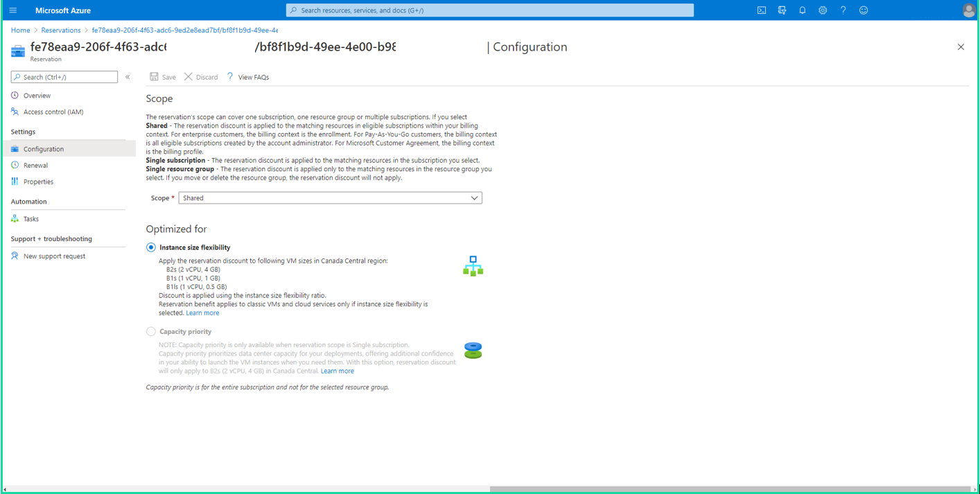Open Learn more under Capacity priority
The height and width of the screenshot is (494, 980).
coord(338,371)
